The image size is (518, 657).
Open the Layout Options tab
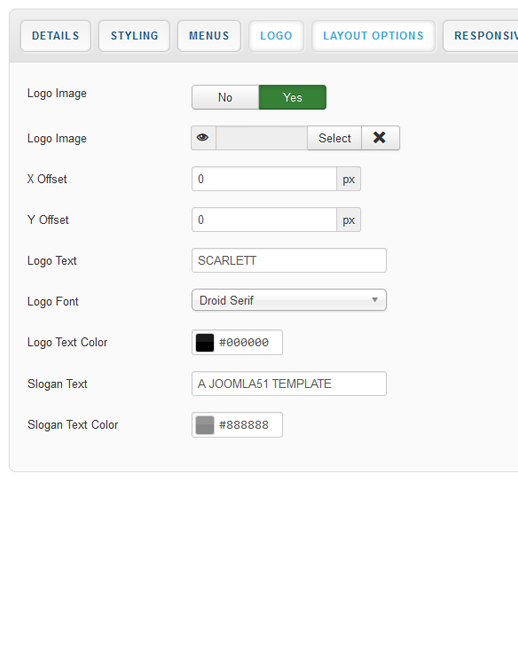pos(373,36)
